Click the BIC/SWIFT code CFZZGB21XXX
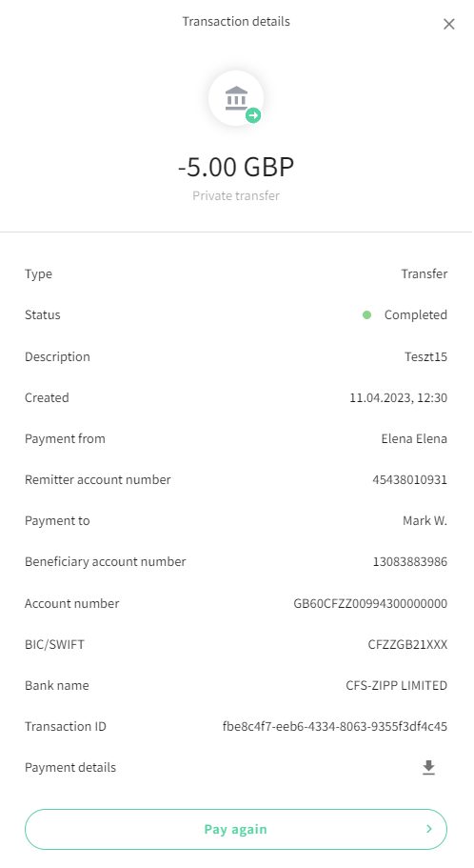Screen dimensions: 474x868 coord(407,644)
